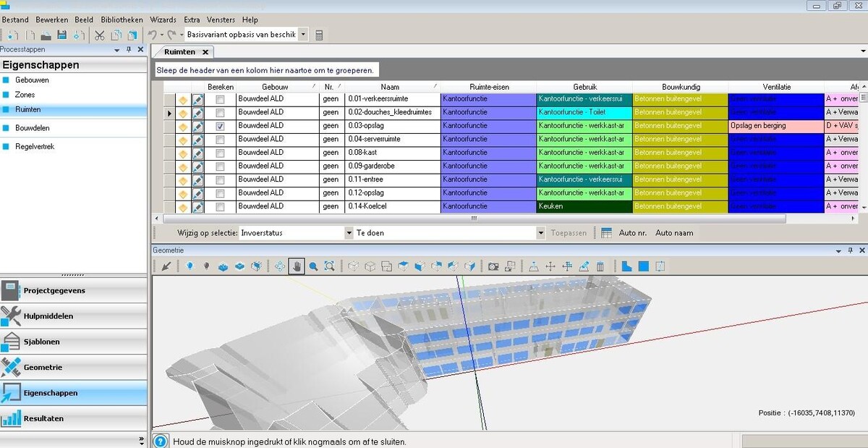The image size is (868, 448).
Task: Click the blue Ventilatie cell for 0.14-Koelcel
Action: (775, 207)
